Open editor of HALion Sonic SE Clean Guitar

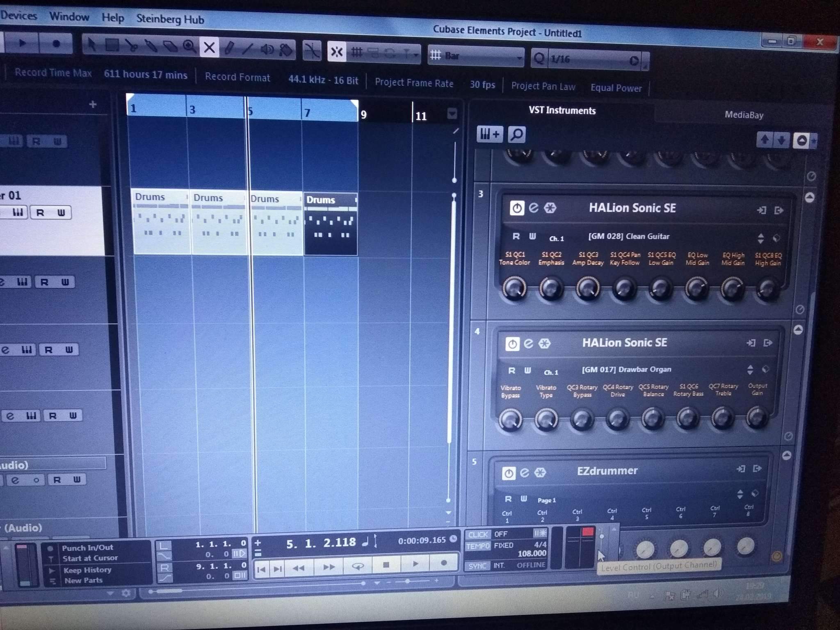coord(533,208)
